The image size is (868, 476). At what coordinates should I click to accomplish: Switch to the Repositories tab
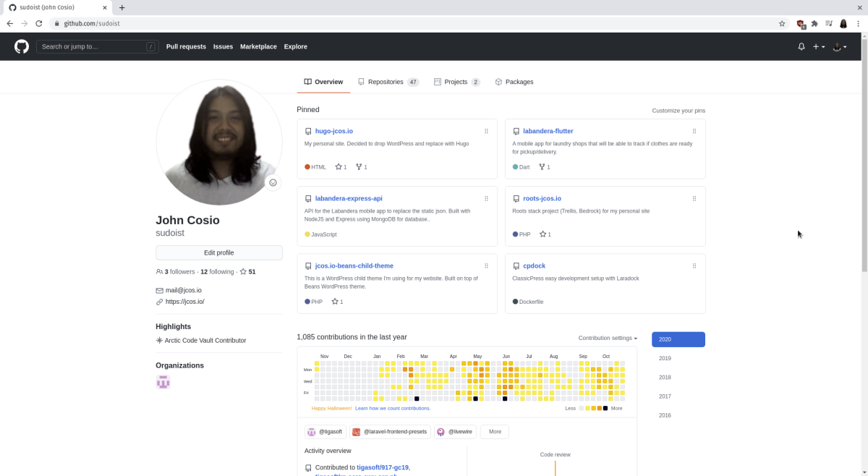386,82
